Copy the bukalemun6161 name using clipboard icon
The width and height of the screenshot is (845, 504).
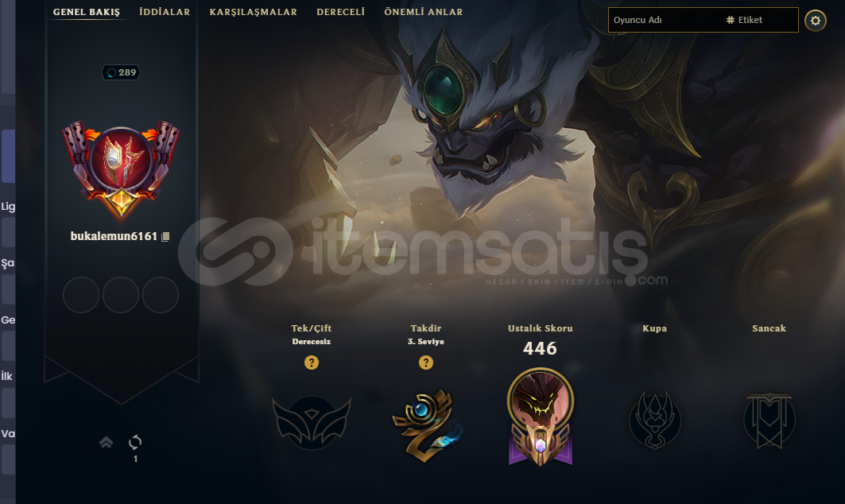(165, 237)
